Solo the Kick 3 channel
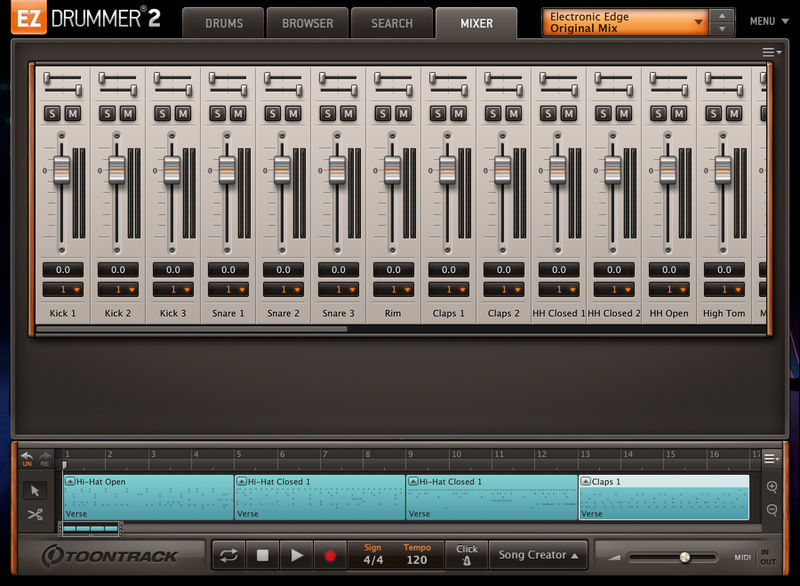This screenshot has width=800, height=586. point(162,114)
